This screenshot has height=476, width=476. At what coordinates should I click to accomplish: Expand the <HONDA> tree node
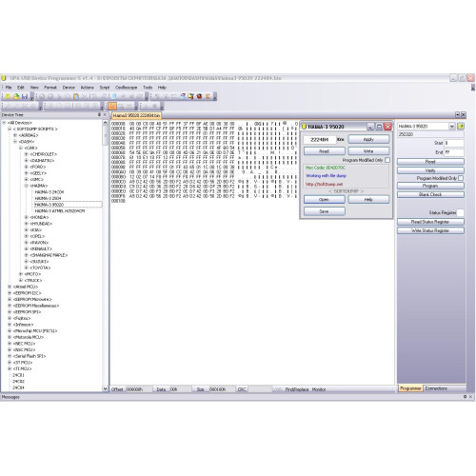pyautogui.click(x=27, y=217)
